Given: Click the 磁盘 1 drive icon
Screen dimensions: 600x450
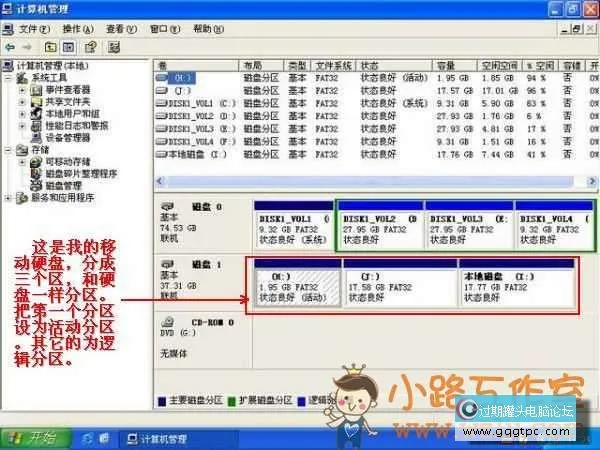Looking at the screenshot, I should pos(167,264).
